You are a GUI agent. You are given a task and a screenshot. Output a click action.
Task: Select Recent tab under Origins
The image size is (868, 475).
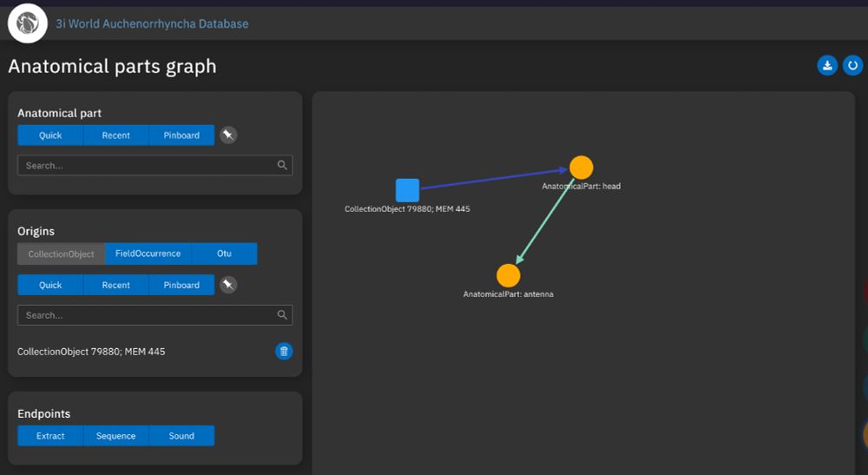pos(115,285)
